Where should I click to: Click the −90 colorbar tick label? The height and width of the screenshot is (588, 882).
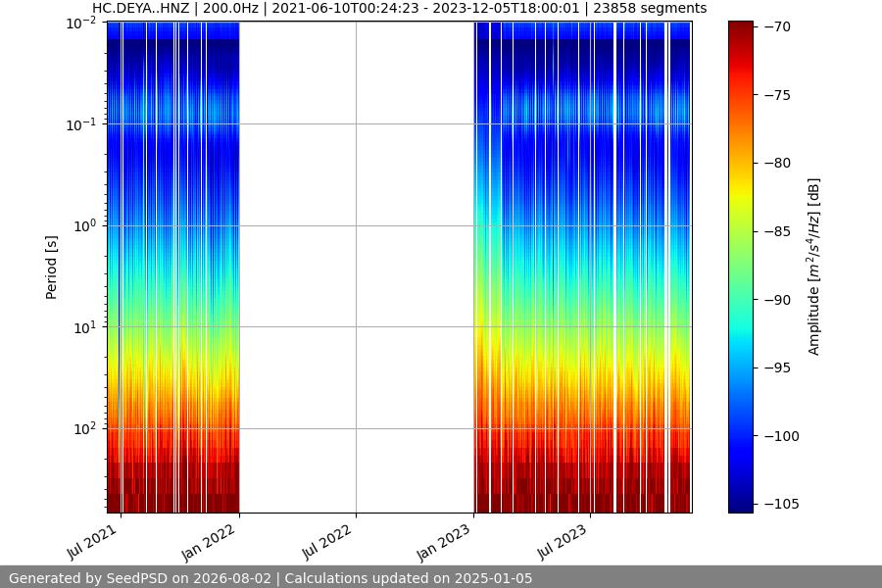point(777,300)
